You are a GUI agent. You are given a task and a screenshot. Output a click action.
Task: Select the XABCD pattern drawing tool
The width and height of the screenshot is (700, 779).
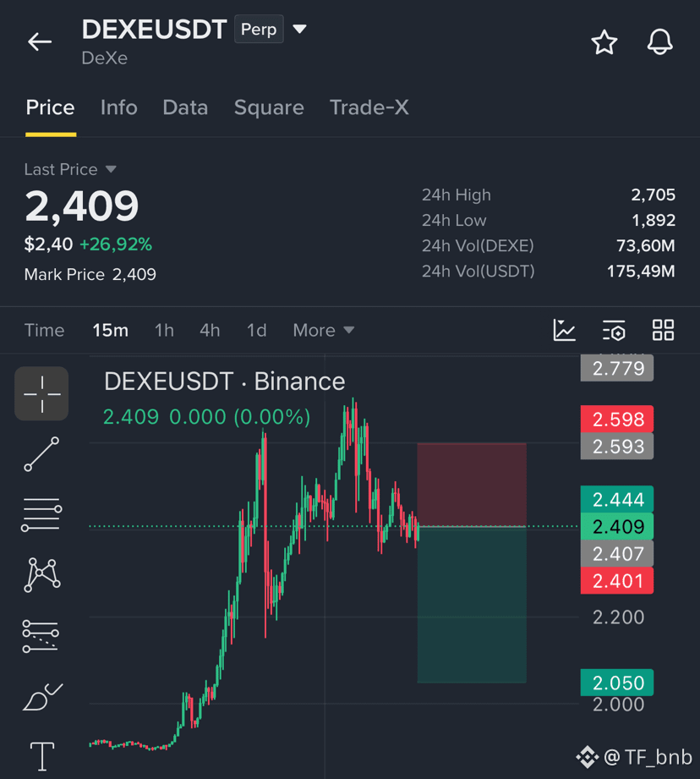click(42, 575)
